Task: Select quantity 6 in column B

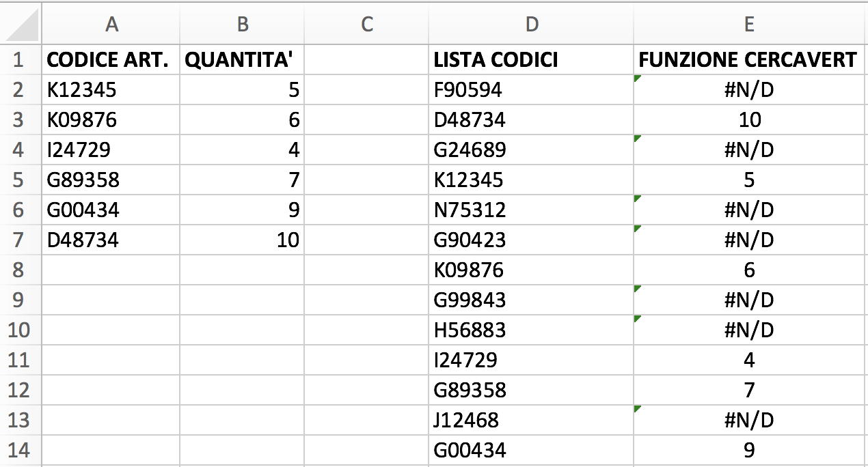Action: coord(243,120)
